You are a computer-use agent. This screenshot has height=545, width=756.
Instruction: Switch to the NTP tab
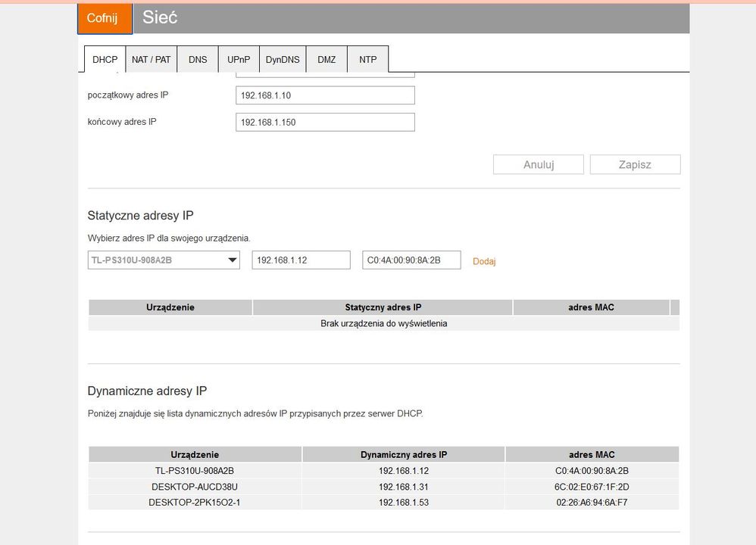pyautogui.click(x=368, y=59)
